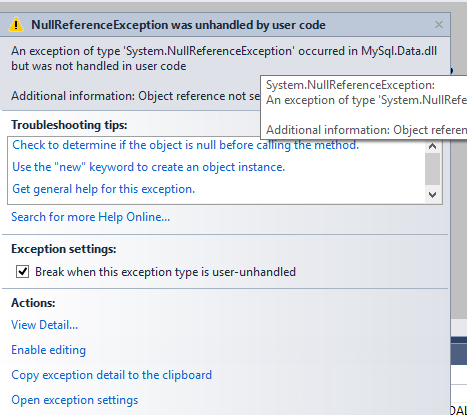Open exception settings link

75,400
